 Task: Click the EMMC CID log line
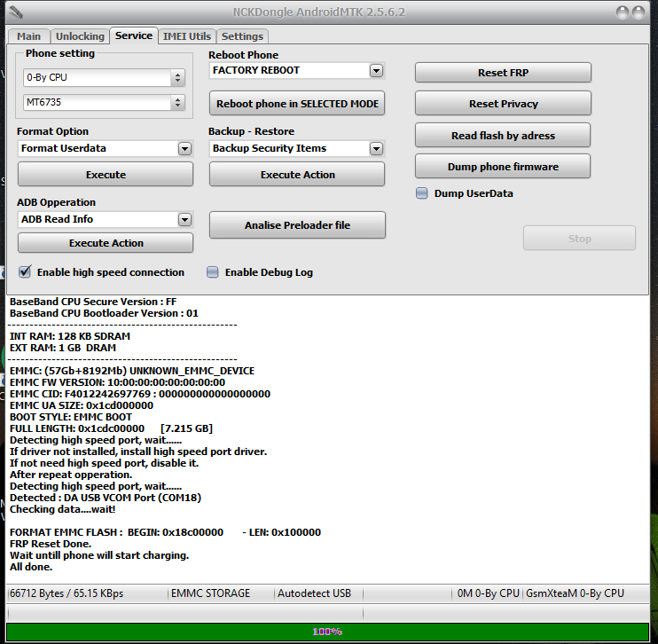coord(140,394)
